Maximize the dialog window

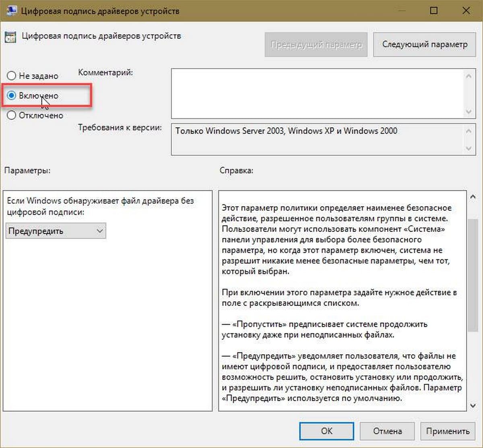tap(434, 10)
